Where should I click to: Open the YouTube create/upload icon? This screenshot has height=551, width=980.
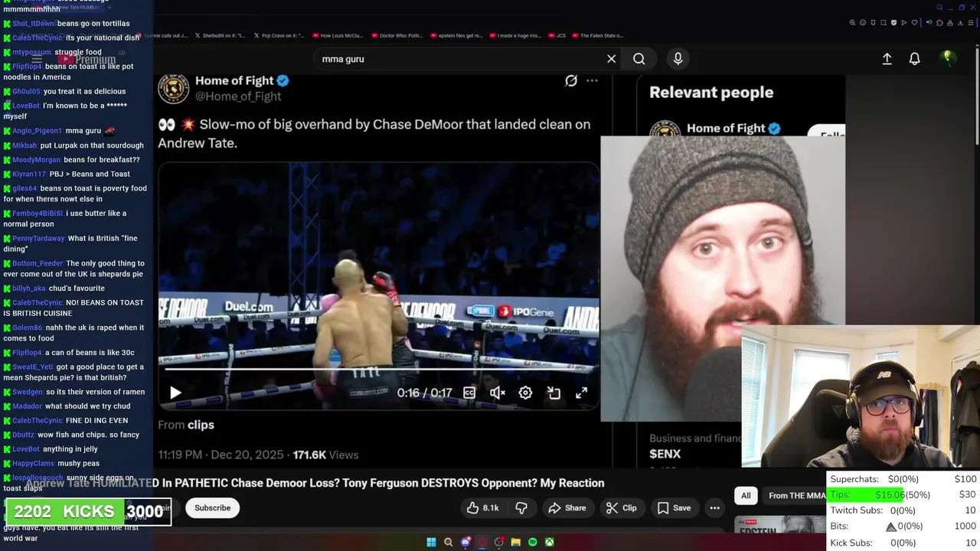coord(887,59)
